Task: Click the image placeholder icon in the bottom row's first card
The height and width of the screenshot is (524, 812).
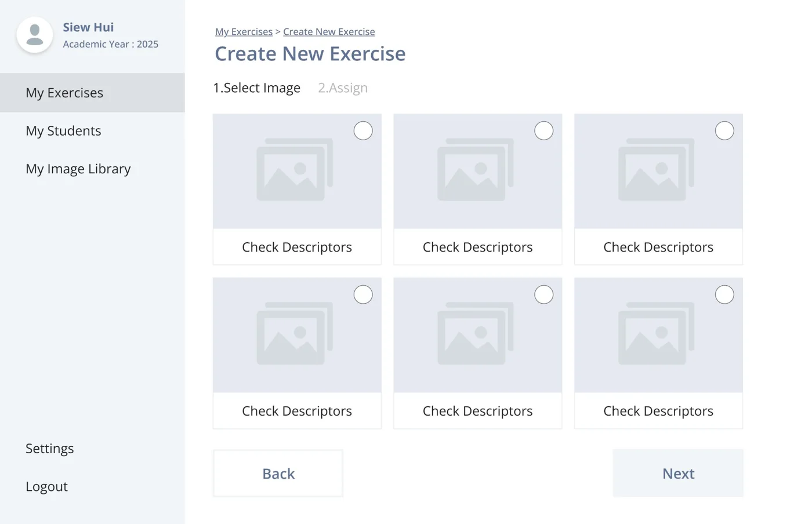Action: (x=295, y=333)
